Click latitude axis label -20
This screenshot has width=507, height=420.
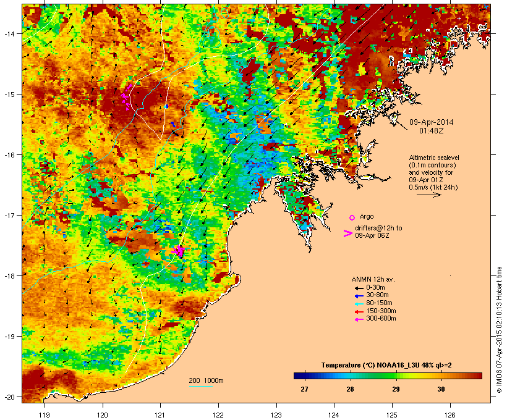pyautogui.click(x=9, y=397)
